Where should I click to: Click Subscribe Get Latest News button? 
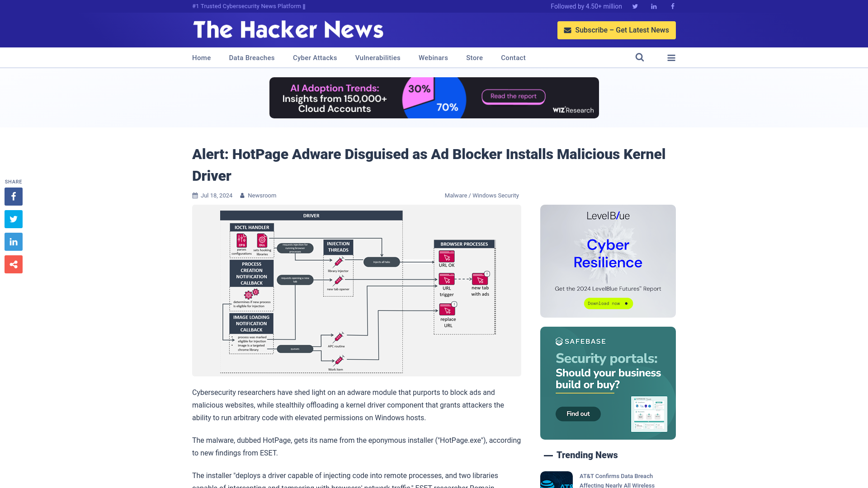[x=617, y=30]
